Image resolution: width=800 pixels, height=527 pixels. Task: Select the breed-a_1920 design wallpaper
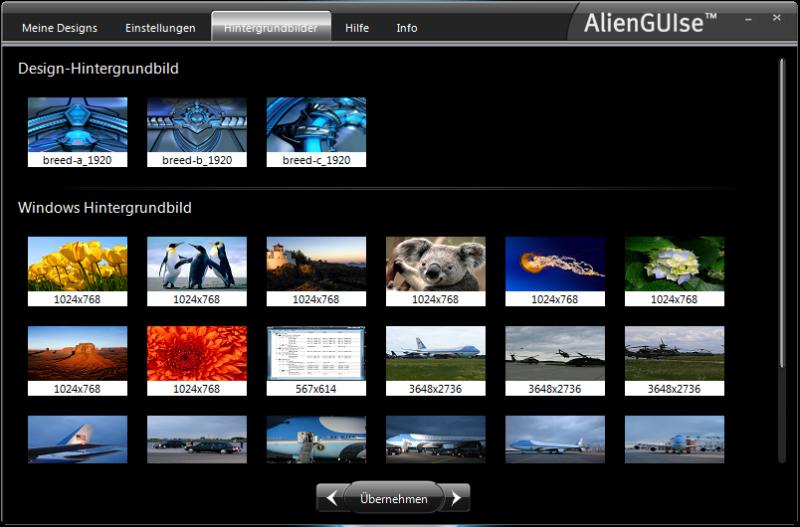(77, 125)
